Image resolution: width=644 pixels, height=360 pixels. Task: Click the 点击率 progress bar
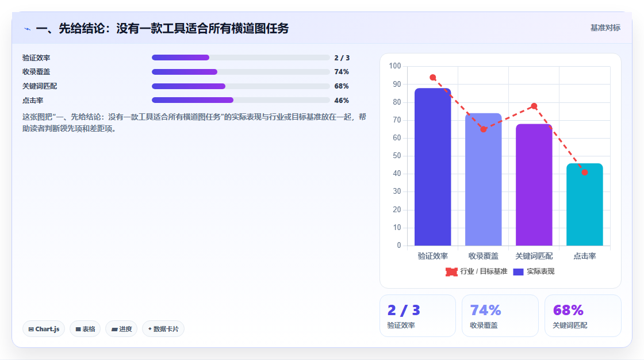[241, 100]
